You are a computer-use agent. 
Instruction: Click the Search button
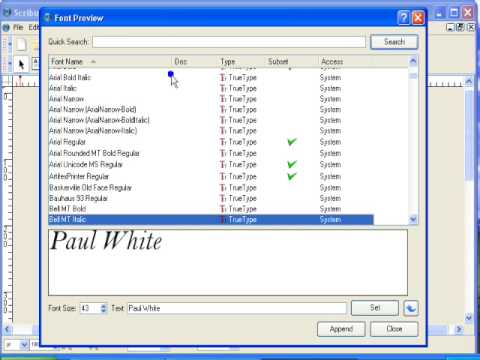coord(394,42)
